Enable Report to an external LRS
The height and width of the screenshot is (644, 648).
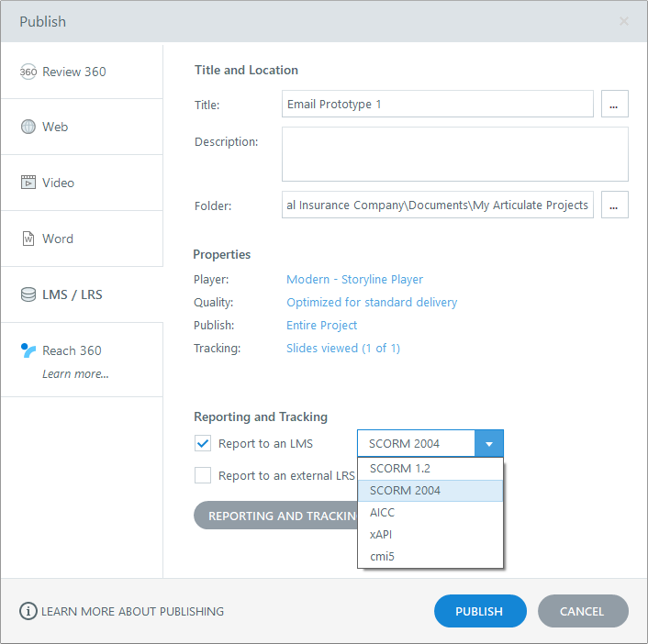[203, 475]
